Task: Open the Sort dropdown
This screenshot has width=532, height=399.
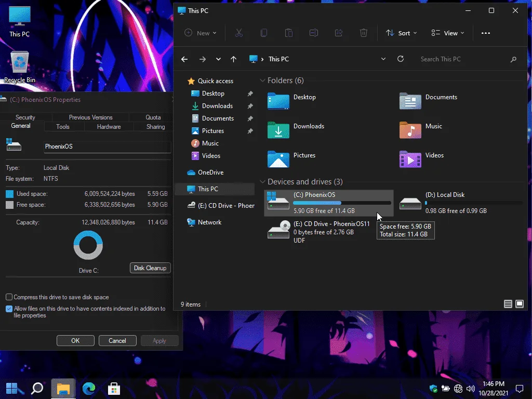Action: [402, 33]
